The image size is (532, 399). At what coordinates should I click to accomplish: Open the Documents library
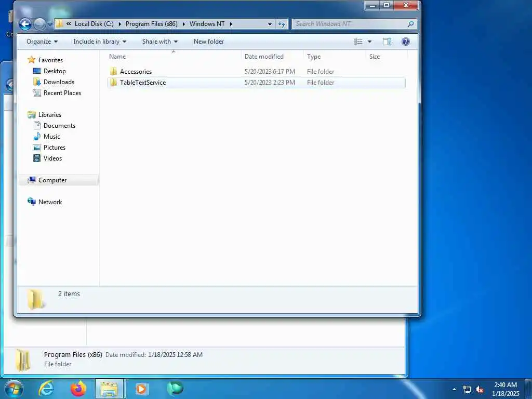pyautogui.click(x=59, y=126)
